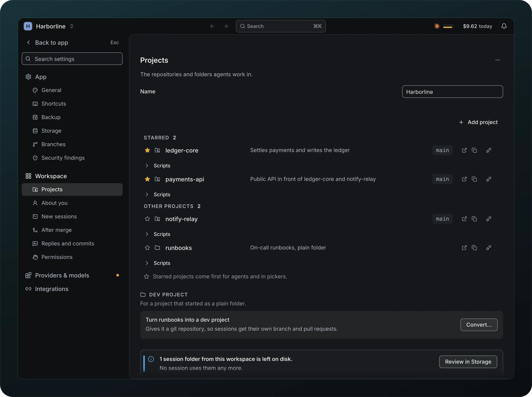
Task: Open notifications bell in top bar
Action: [504, 26]
